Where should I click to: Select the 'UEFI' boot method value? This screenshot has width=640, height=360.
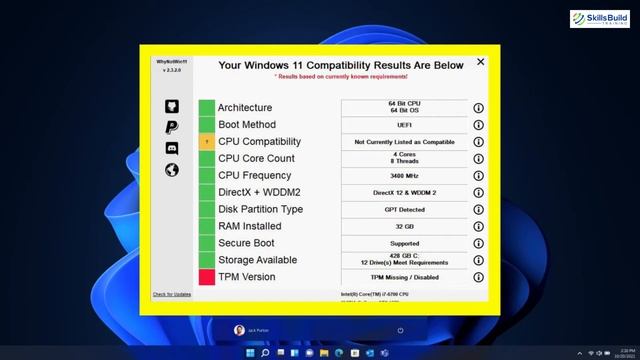tap(404, 125)
